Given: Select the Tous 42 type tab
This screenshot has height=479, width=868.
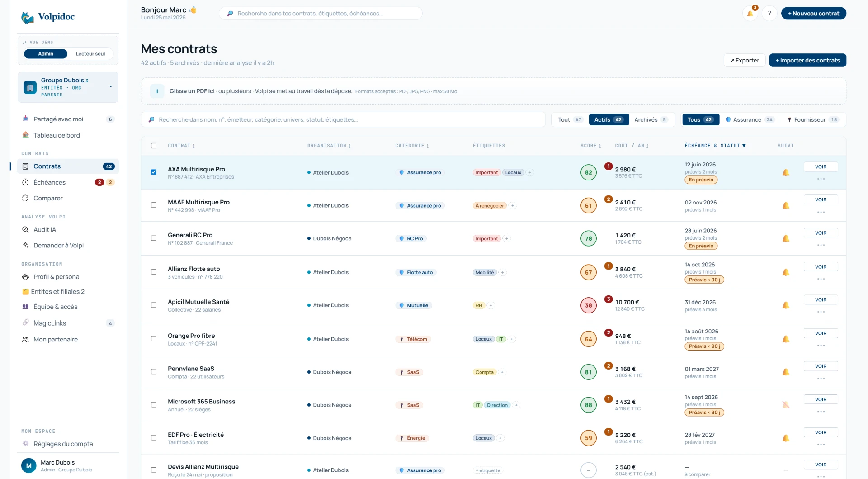Looking at the screenshot, I should click(700, 119).
